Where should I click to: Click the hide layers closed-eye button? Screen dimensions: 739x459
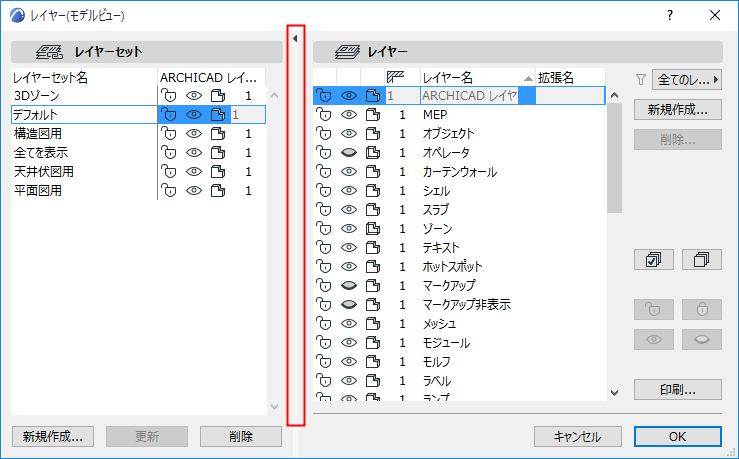pyautogui.click(x=702, y=339)
